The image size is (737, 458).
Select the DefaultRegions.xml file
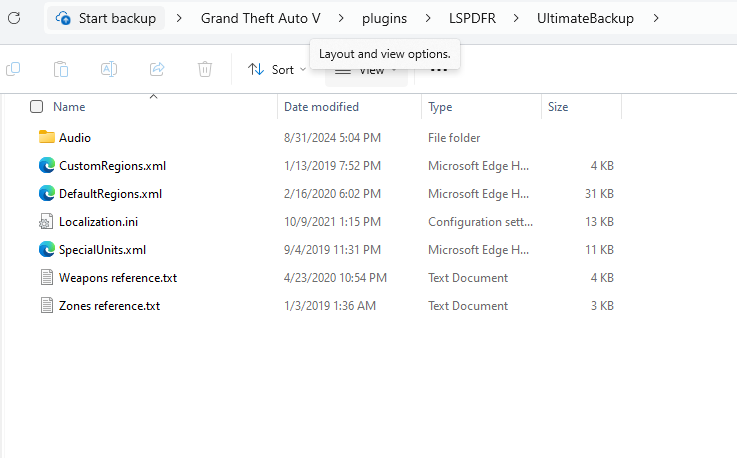(x=110, y=193)
